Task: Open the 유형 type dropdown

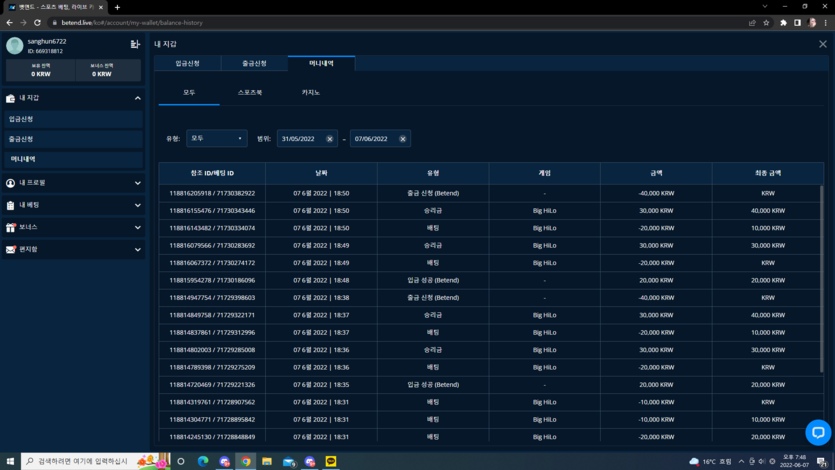Action: pyautogui.click(x=217, y=138)
